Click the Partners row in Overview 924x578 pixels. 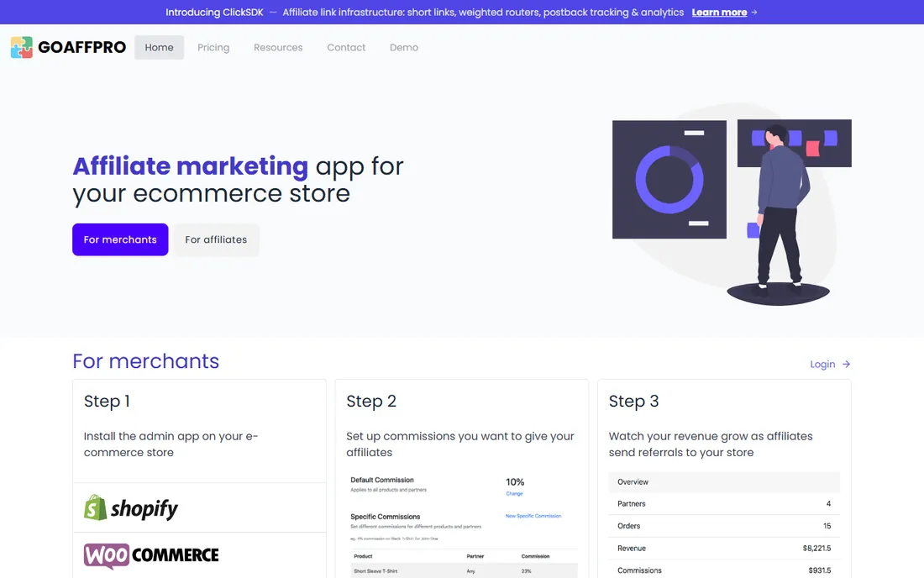tap(724, 504)
